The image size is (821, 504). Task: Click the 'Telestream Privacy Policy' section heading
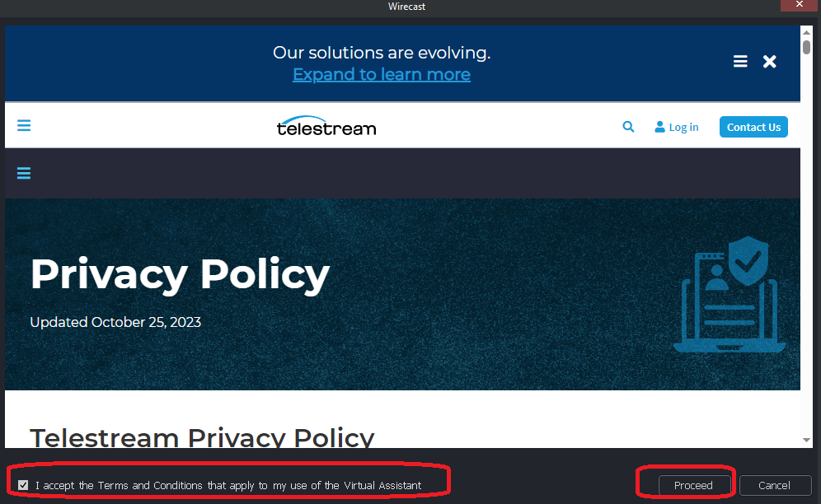pyautogui.click(x=202, y=437)
